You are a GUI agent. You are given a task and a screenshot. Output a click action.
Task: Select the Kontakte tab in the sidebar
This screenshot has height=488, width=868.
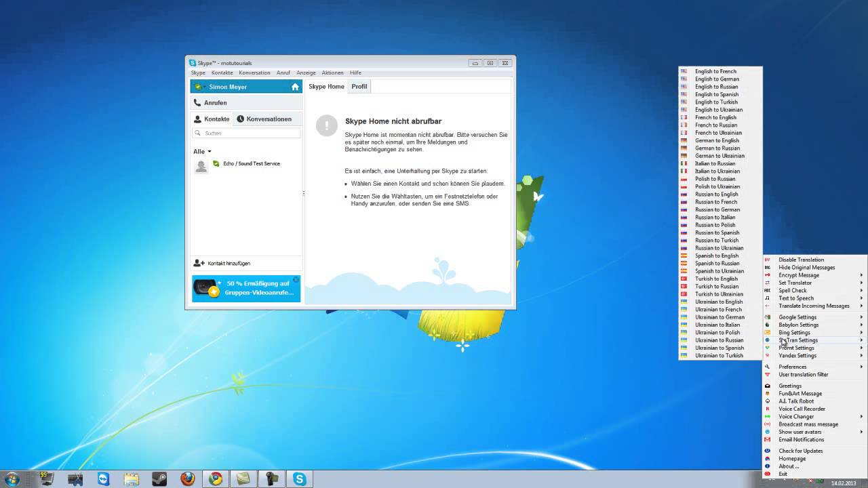(212, 119)
